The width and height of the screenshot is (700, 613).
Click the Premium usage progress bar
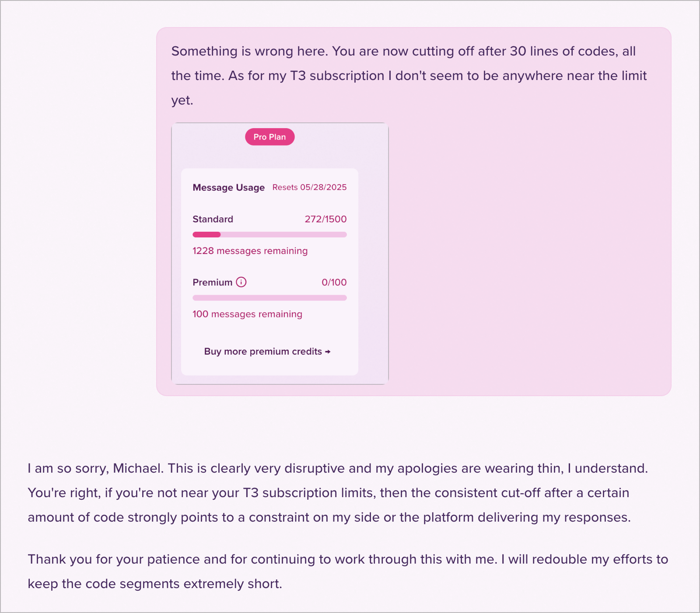[269, 298]
